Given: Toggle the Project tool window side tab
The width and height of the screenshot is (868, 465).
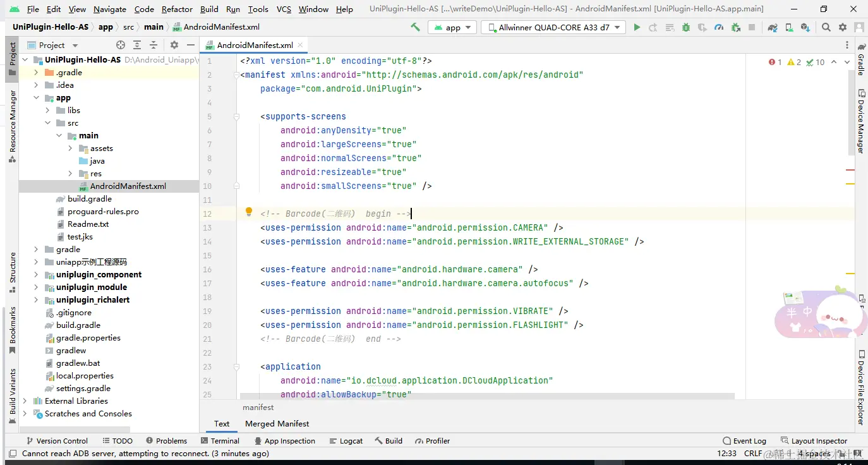Looking at the screenshot, I should pyautogui.click(x=12, y=59).
